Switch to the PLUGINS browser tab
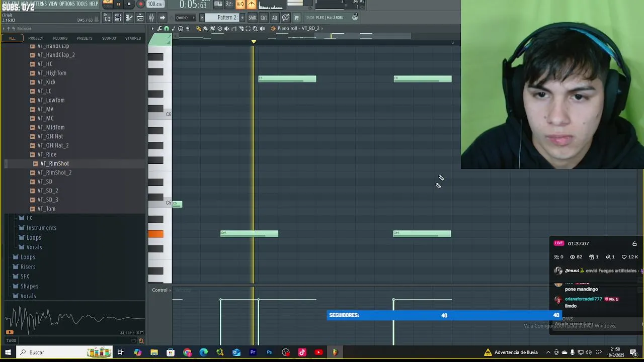Viewport: 644px width, 362px height. coord(60,38)
